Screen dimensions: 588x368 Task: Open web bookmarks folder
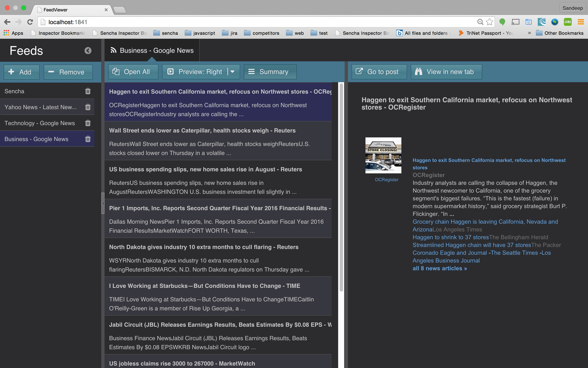pyautogui.click(x=295, y=33)
